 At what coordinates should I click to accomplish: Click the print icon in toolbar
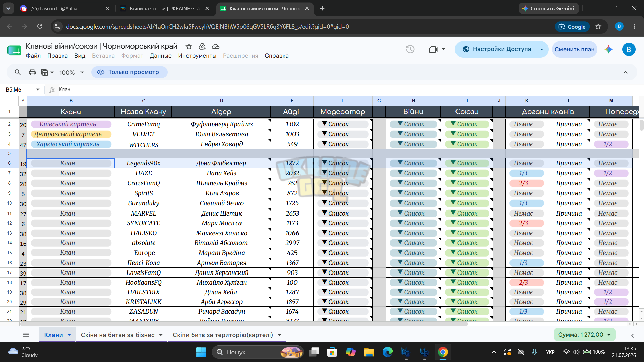pyautogui.click(x=32, y=72)
